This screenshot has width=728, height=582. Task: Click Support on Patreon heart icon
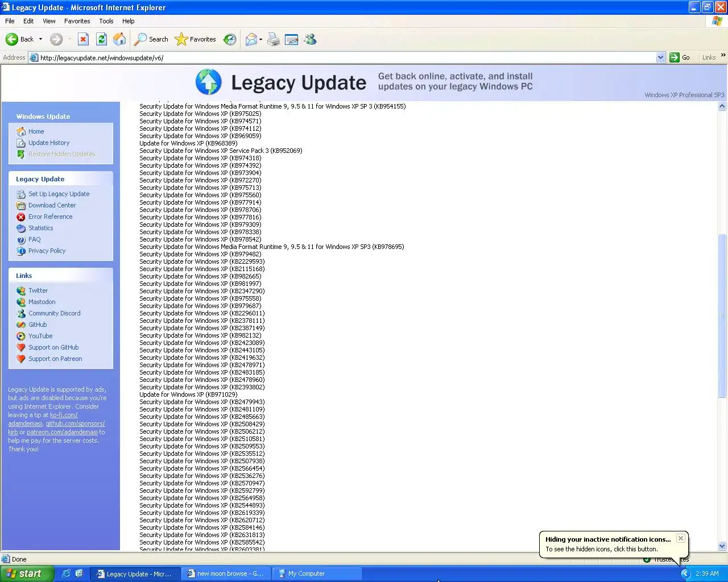tap(21, 359)
